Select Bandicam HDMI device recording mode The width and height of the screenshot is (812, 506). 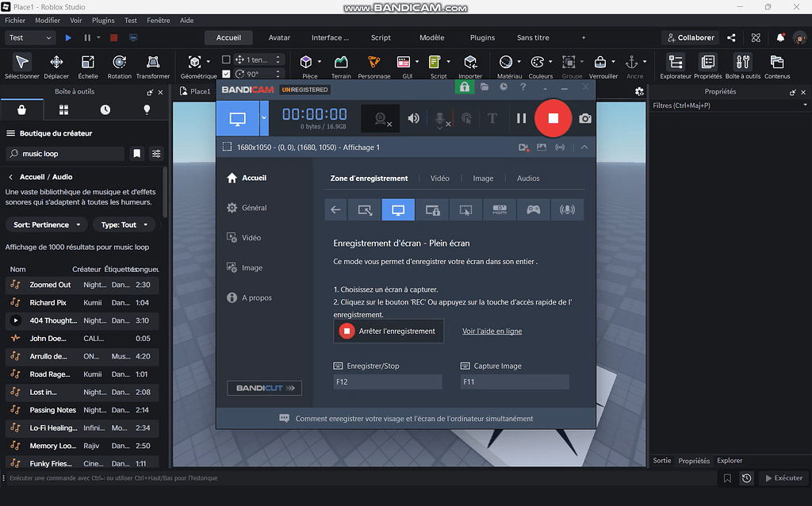(500, 209)
